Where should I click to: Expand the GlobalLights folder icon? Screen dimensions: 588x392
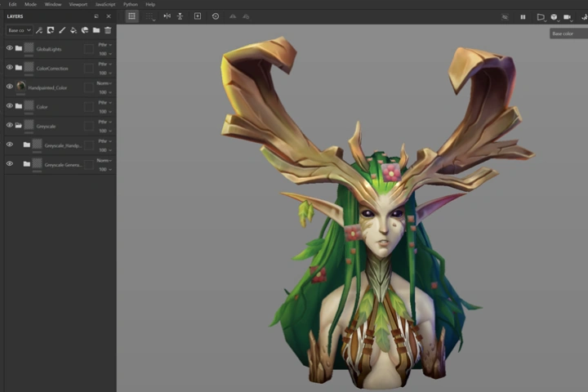point(18,48)
